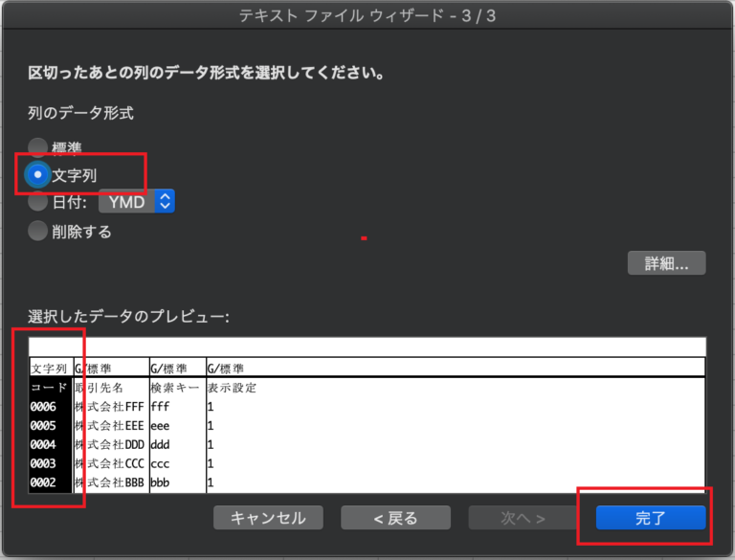
Task: Click the 詳細... button
Action: click(x=666, y=263)
